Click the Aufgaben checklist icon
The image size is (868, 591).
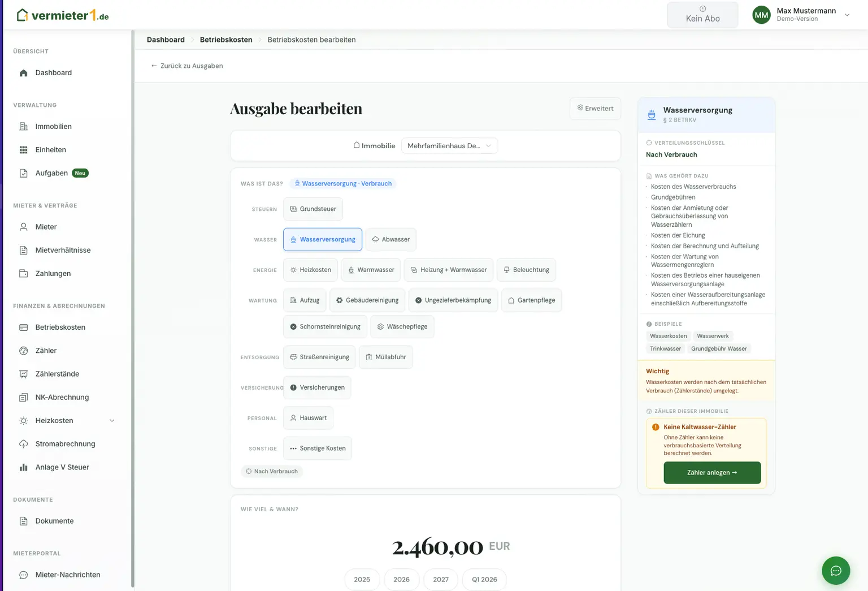point(23,173)
